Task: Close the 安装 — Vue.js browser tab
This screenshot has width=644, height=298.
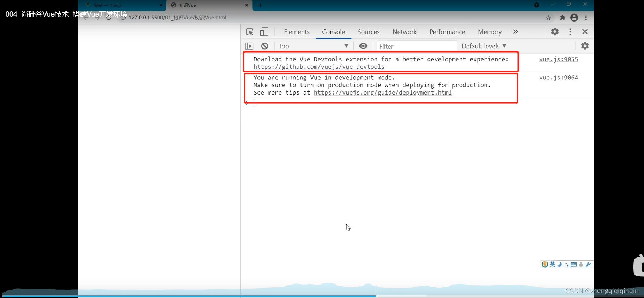Action: pyautogui.click(x=161, y=5)
